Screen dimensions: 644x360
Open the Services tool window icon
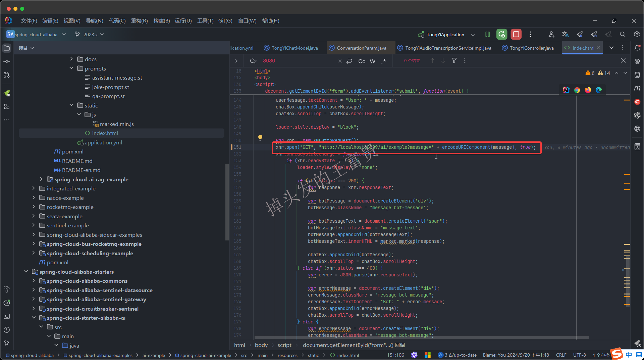(7, 303)
